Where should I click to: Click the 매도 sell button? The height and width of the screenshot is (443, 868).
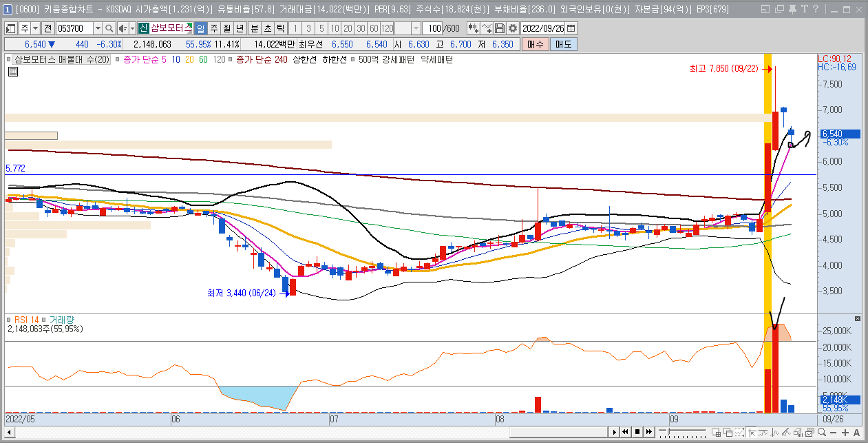click(564, 44)
